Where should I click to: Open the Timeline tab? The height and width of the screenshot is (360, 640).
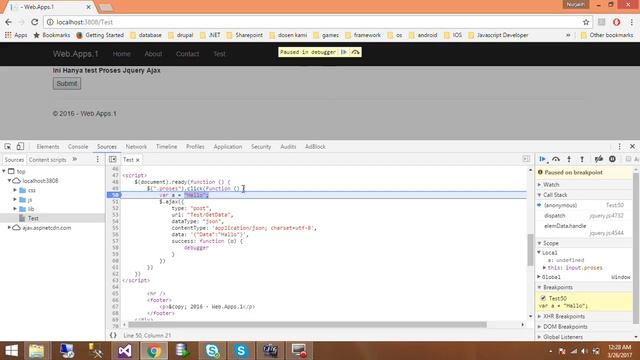click(x=167, y=147)
